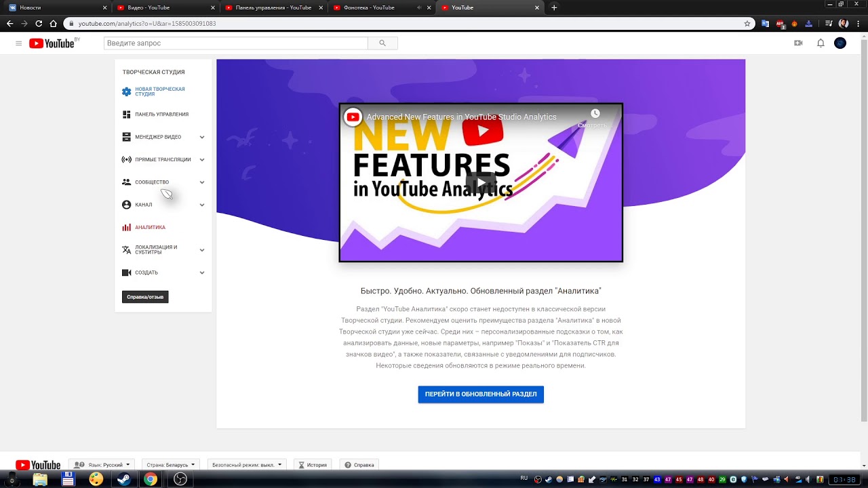This screenshot has width=868, height=488.
Task: Go back with the browser back arrow
Action: 9,23
